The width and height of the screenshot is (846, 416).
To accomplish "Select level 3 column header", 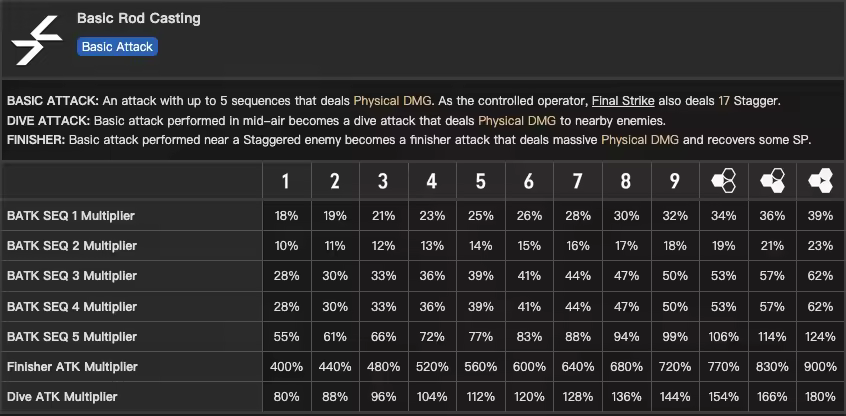I will [383, 181].
